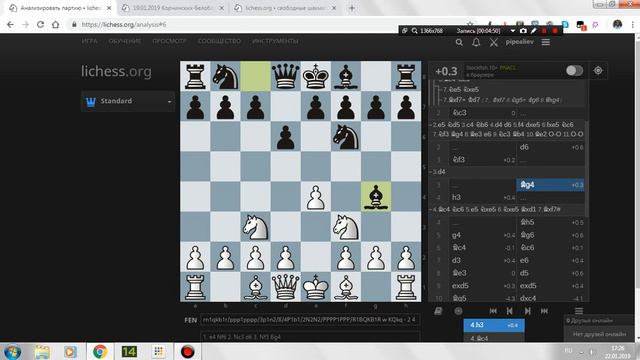Click black move Bh5 in move list

(550, 222)
